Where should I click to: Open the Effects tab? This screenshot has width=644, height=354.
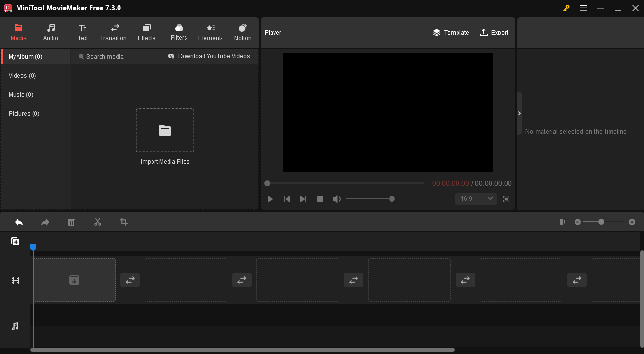click(x=147, y=33)
